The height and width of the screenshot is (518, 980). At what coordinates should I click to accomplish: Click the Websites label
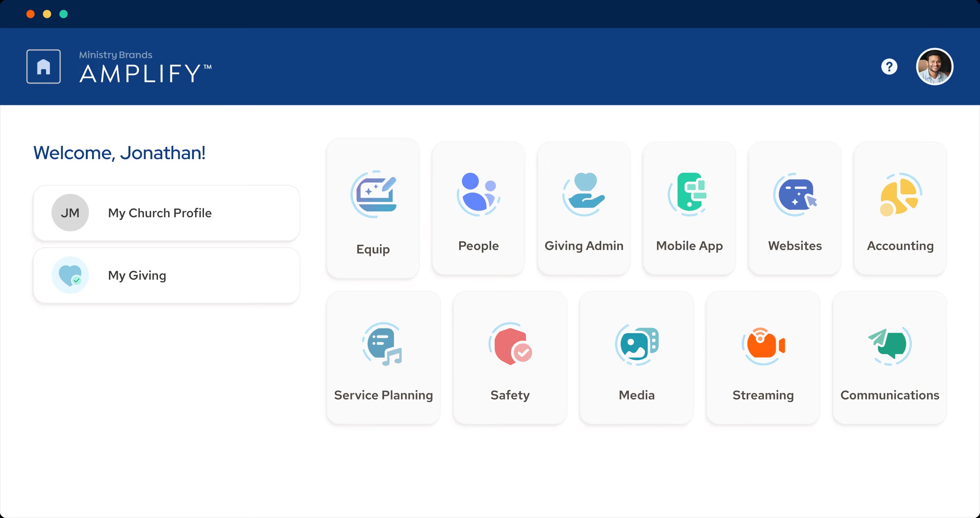pos(795,246)
